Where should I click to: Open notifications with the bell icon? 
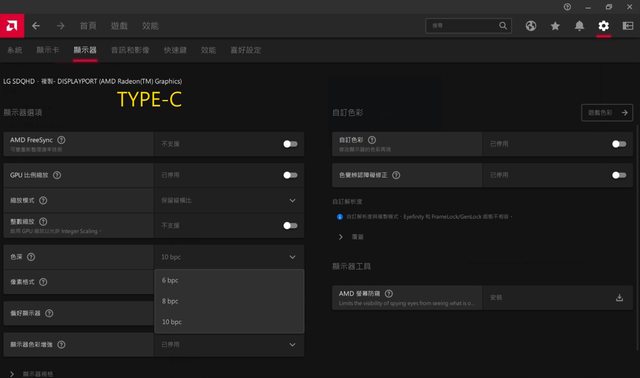coord(579,26)
